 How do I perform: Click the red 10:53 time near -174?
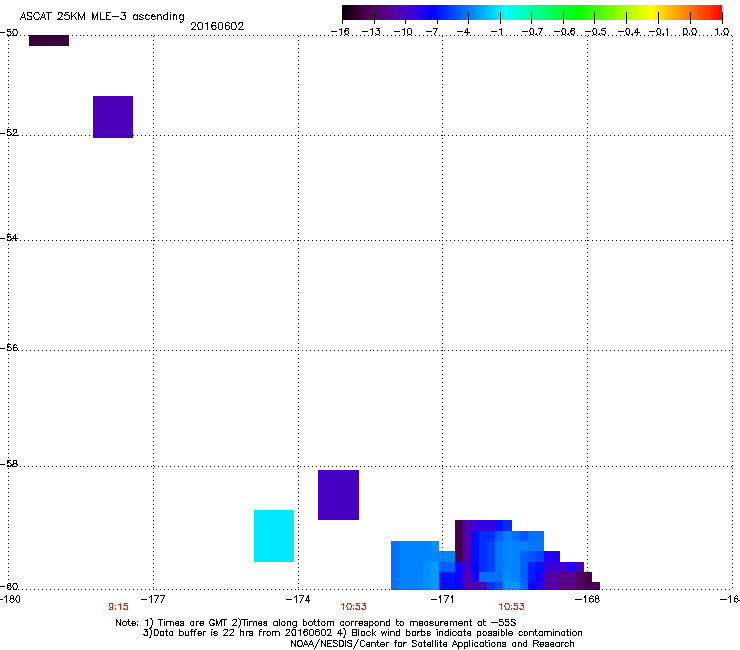pyautogui.click(x=353, y=607)
